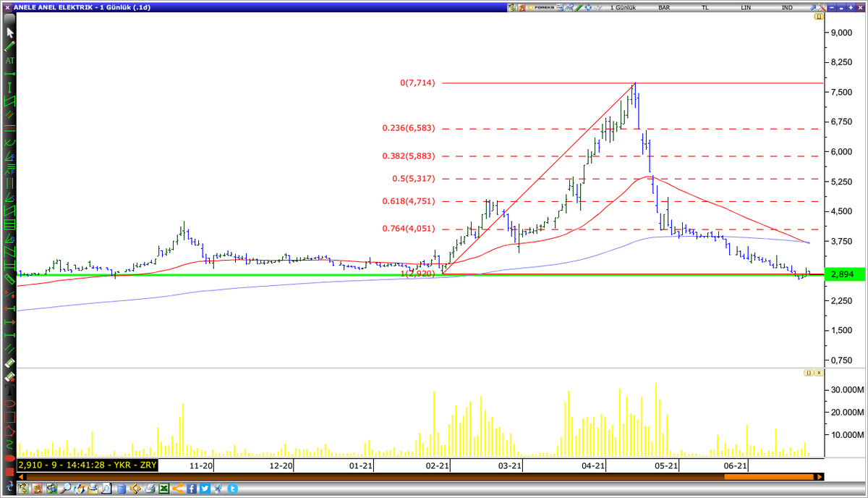
Task: Click the 30.000M volume axis label
Action: 846,389
